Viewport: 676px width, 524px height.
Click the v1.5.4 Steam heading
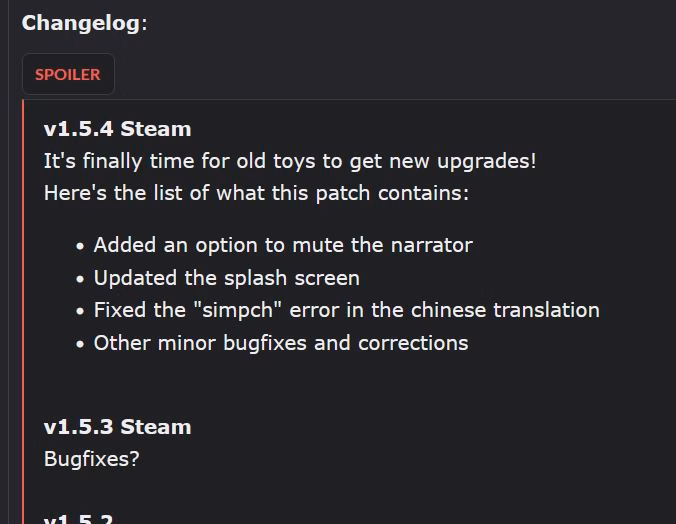pyautogui.click(x=117, y=129)
